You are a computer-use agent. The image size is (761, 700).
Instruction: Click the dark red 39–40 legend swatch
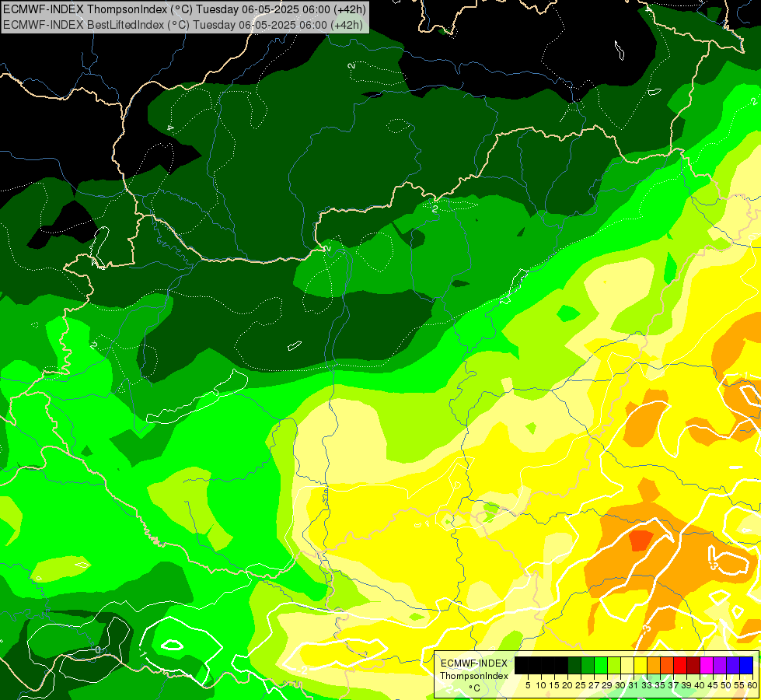[x=693, y=666]
